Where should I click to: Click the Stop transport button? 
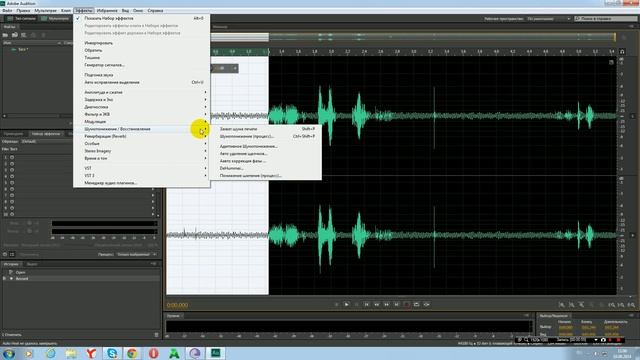[x=336, y=304]
